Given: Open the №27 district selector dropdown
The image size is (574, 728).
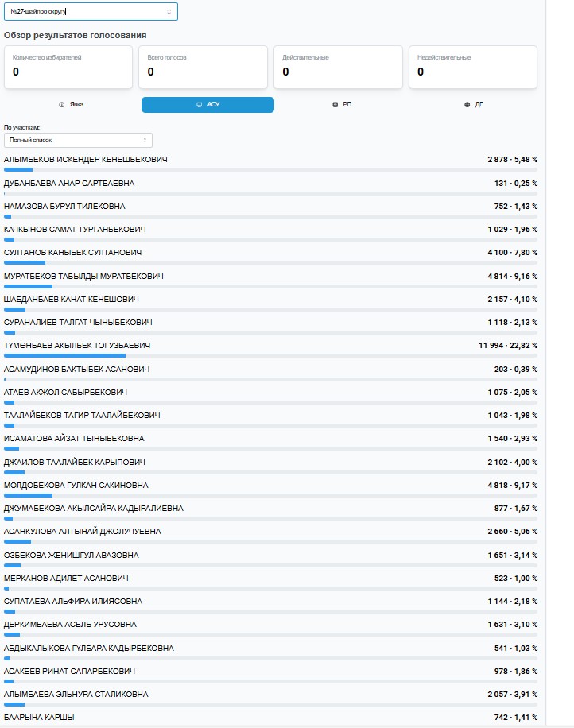Looking at the screenshot, I should pos(90,11).
